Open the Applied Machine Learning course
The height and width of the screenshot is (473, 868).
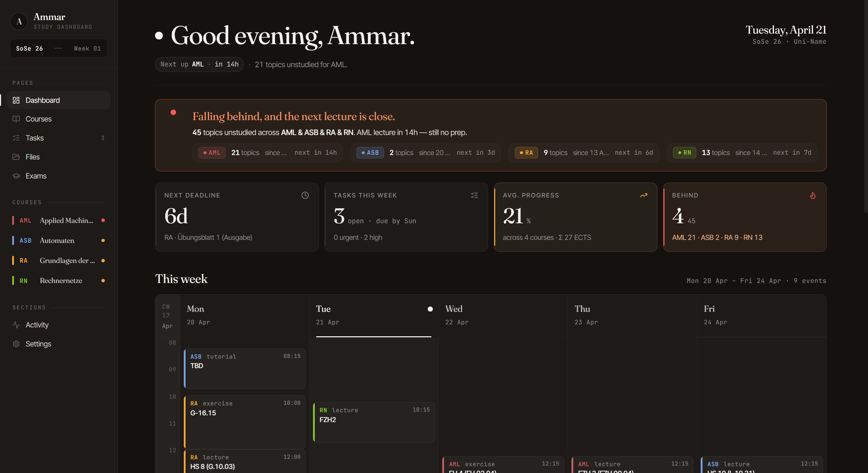coord(66,221)
